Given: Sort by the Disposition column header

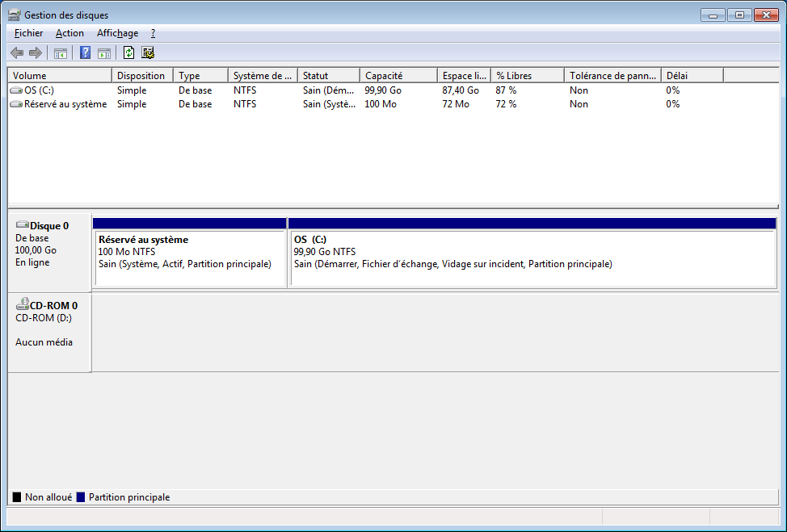Looking at the screenshot, I should pos(142,76).
